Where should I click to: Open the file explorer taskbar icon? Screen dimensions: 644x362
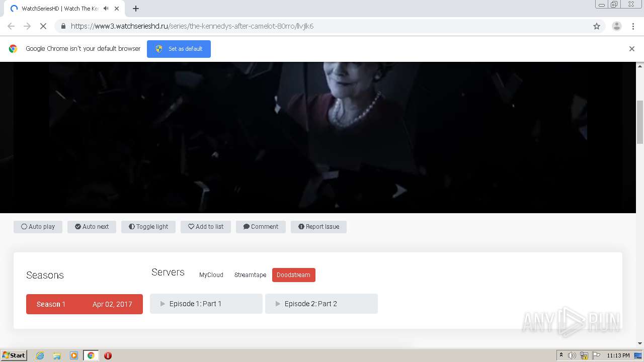(x=57, y=355)
